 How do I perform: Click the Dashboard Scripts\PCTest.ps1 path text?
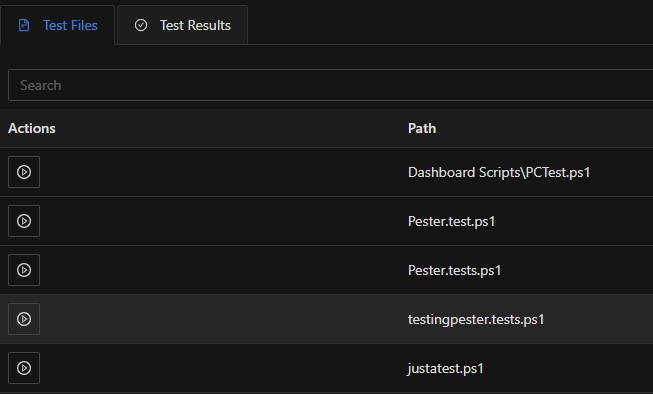(x=499, y=172)
